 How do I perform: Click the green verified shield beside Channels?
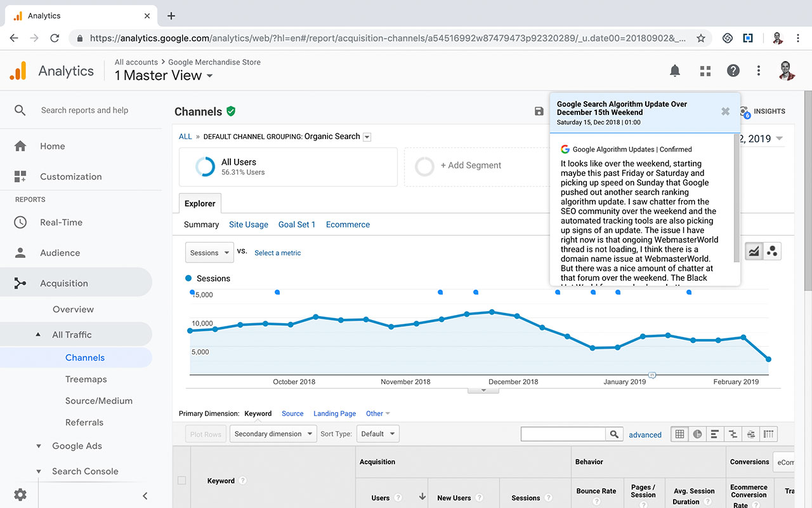(231, 111)
